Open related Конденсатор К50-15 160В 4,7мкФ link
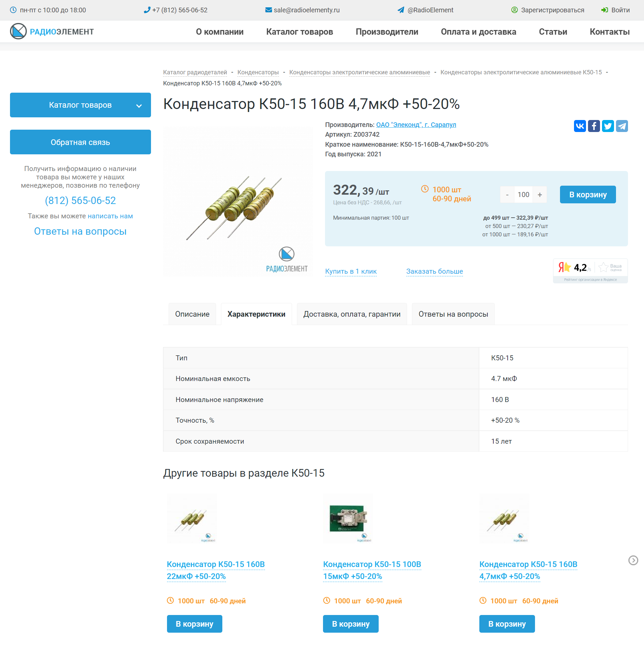The image size is (644, 649). click(x=528, y=570)
